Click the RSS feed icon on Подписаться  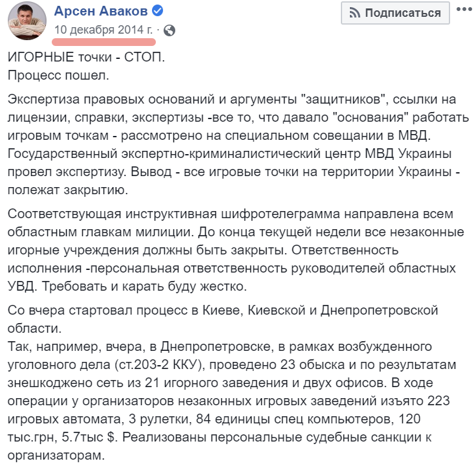tap(355, 12)
